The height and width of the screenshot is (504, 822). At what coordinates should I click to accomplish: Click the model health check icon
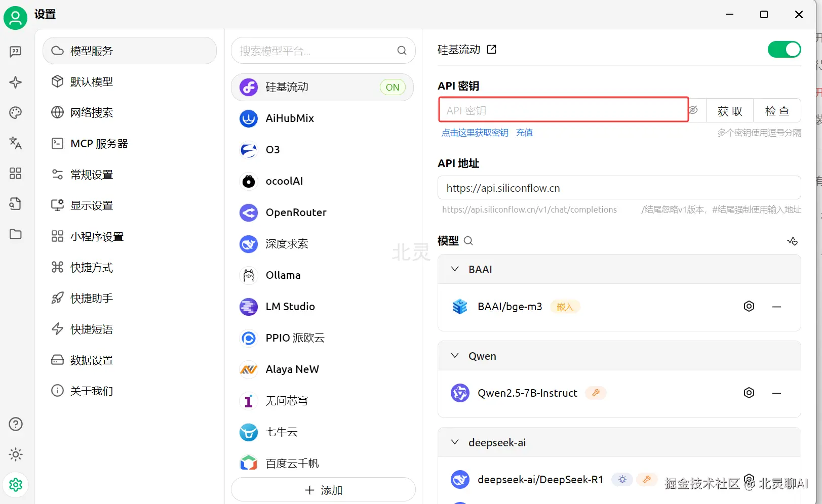(x=793, y=241)
